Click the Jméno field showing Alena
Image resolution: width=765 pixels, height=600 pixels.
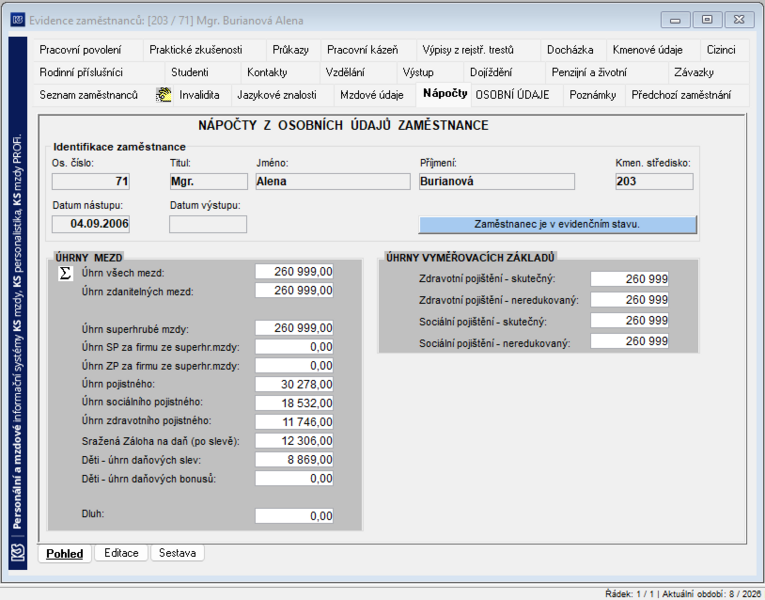(333, 181)
